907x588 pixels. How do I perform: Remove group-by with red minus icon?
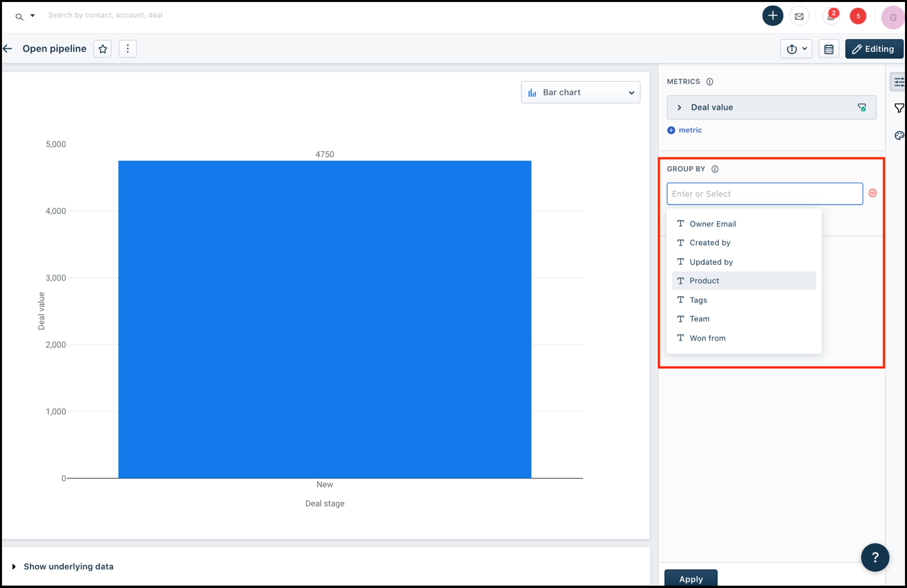(x=872, y=193)
